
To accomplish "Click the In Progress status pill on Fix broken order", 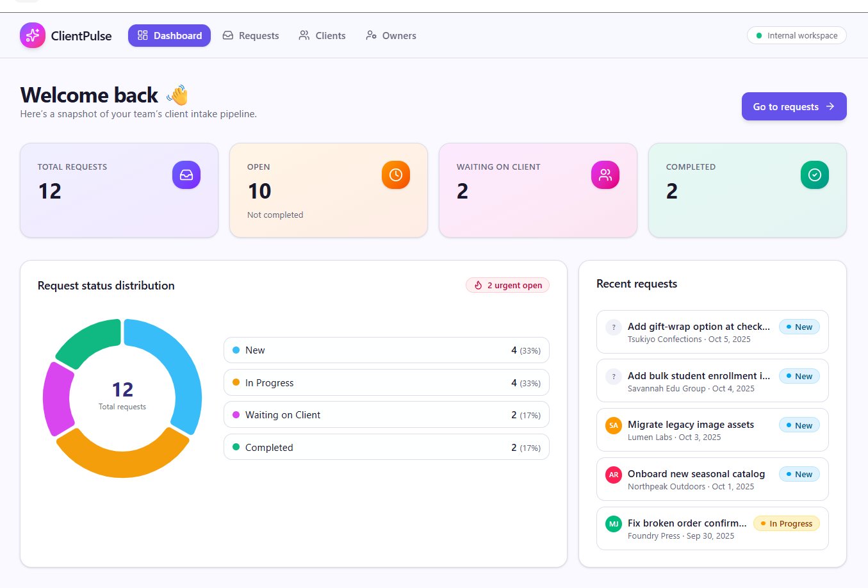I will point(786,523).
